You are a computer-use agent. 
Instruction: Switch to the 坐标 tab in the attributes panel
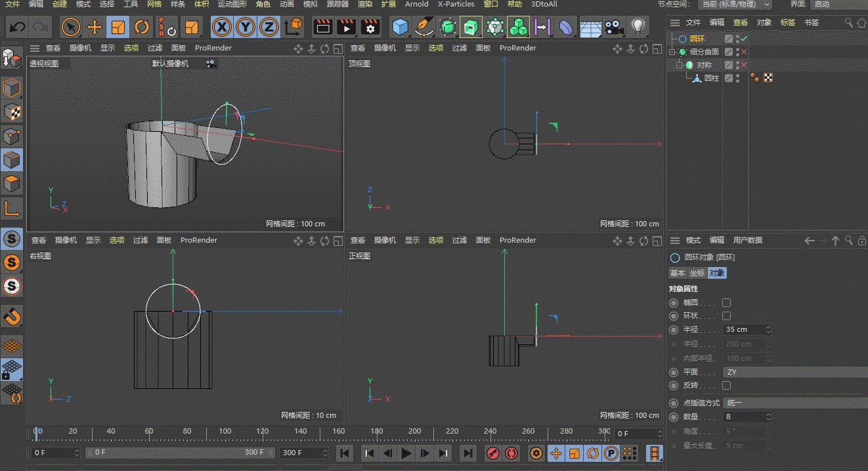point(697,273)
